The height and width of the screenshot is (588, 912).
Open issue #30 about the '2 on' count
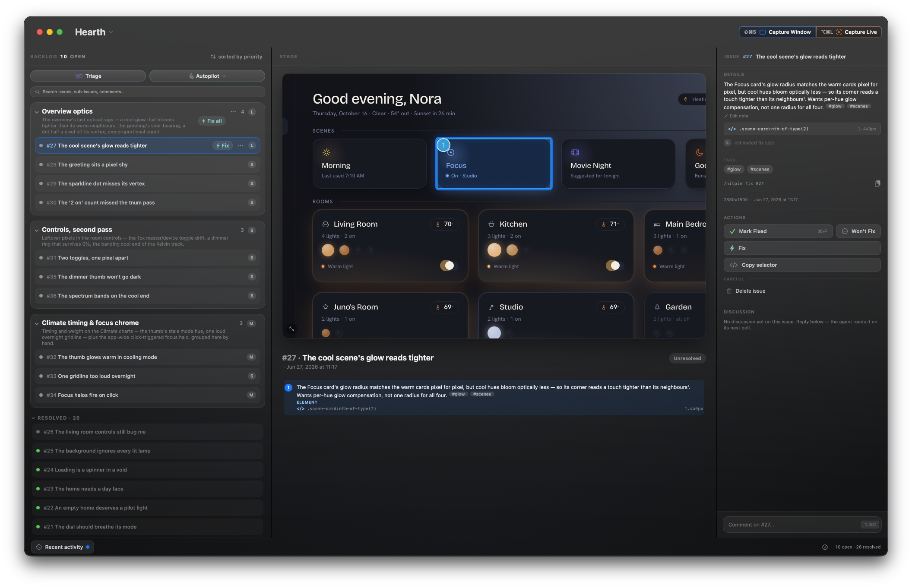tap(148, 202)
